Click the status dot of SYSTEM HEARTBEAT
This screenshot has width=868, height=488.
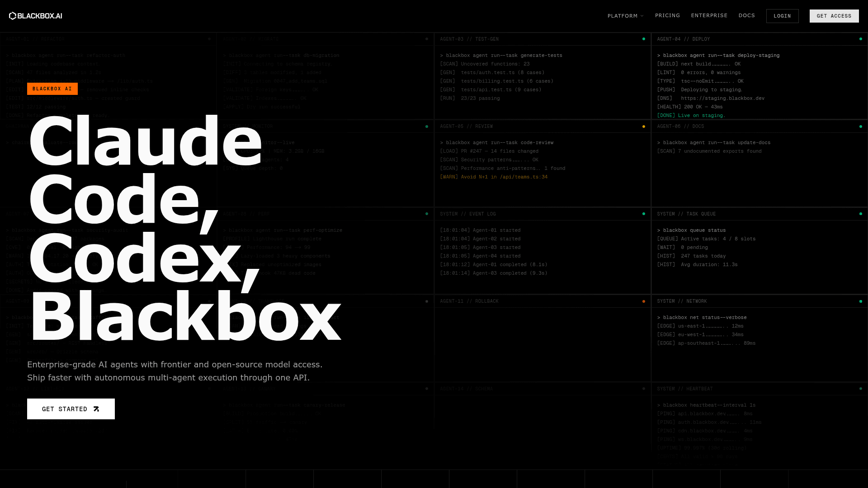coord(860,389)
